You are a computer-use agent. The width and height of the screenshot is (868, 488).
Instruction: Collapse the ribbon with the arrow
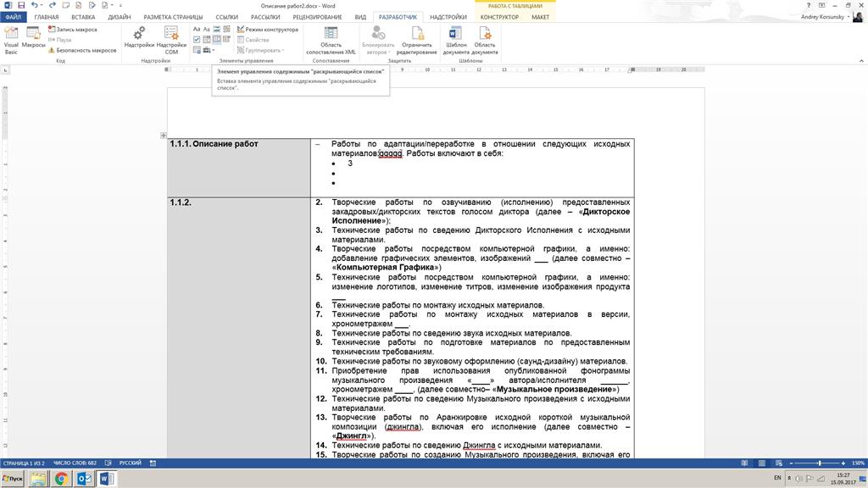[861, 60]
